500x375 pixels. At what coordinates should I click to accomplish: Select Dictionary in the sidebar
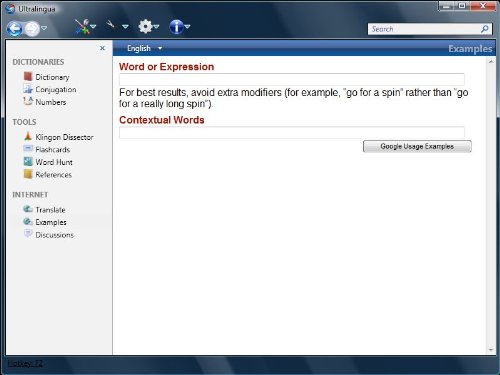[52, 77]
